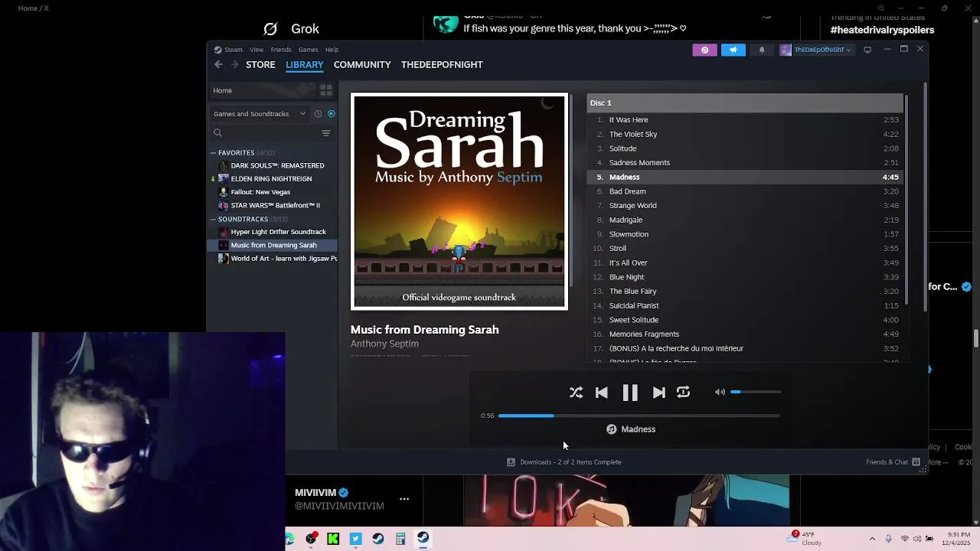
Task: Open the Calculator icon in the taskbar
Action: [400, 539]
